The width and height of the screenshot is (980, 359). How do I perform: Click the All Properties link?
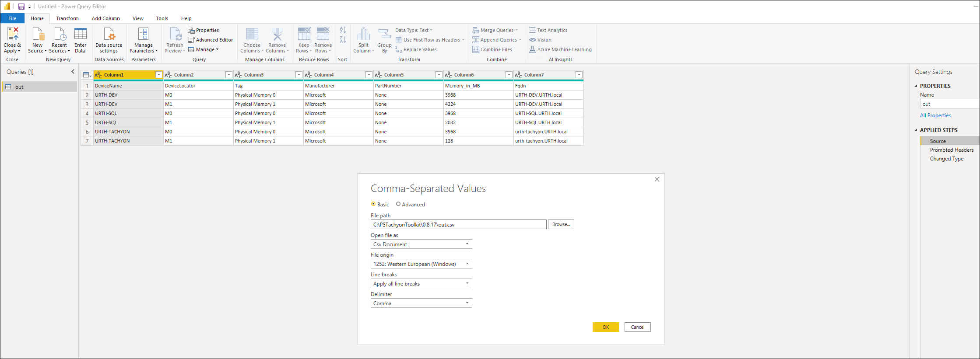coord(935,115)
